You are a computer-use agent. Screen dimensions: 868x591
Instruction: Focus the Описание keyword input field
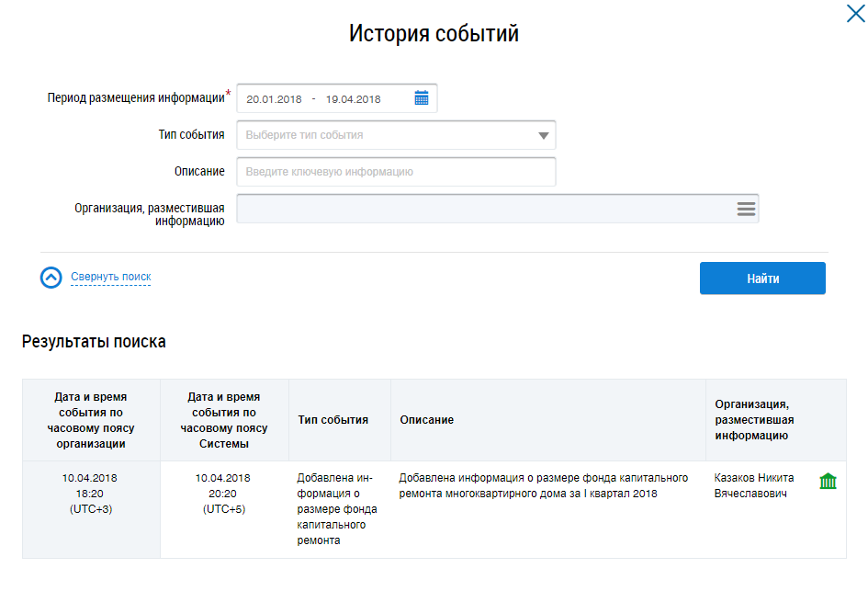[396, 172]
